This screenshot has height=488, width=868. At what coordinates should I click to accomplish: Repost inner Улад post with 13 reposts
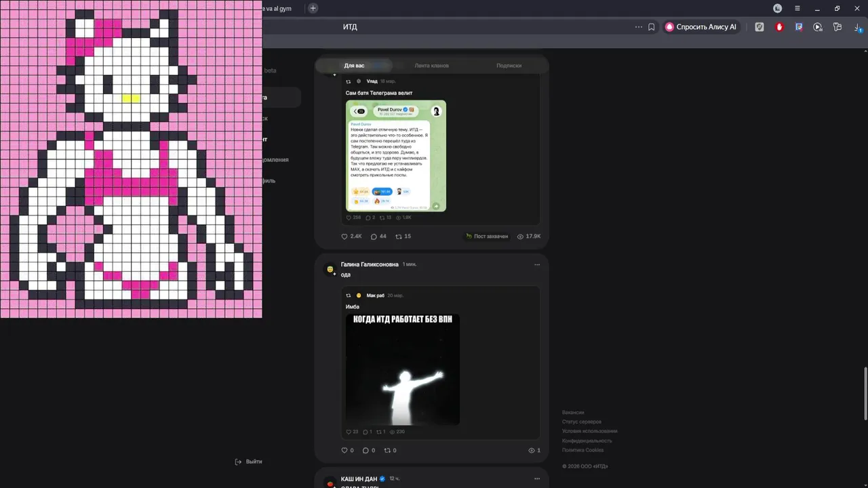pyautogui.click(x=385, y=218)
